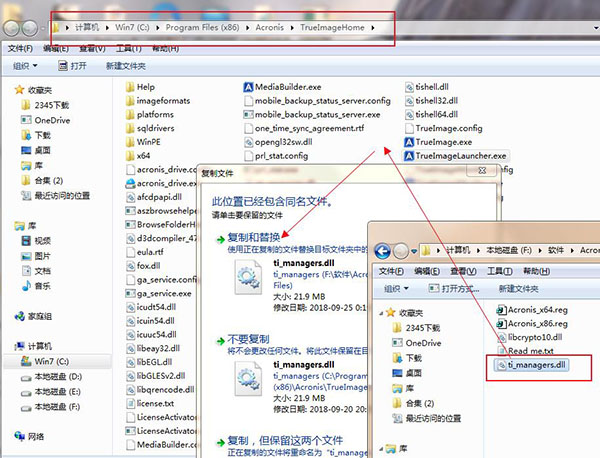Click 软件 breadcrumb in front window address bar
This screenshot has width=600, height=458.
coord(556,251)
